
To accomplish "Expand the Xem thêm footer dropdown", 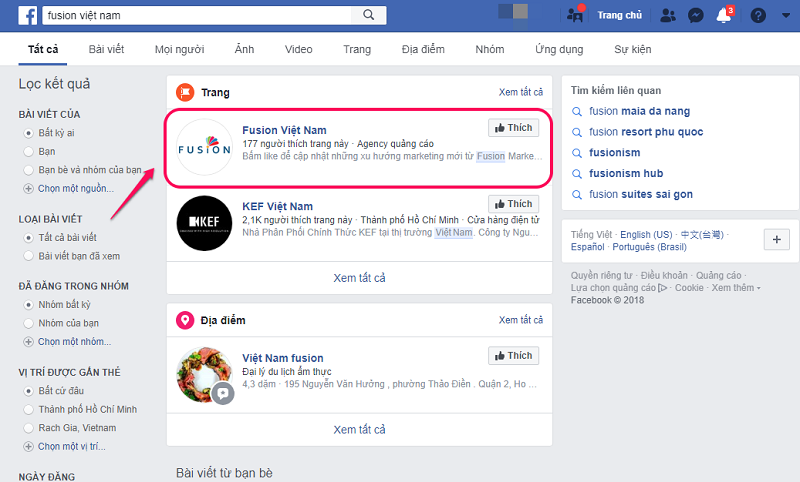I will pos(736,288).
